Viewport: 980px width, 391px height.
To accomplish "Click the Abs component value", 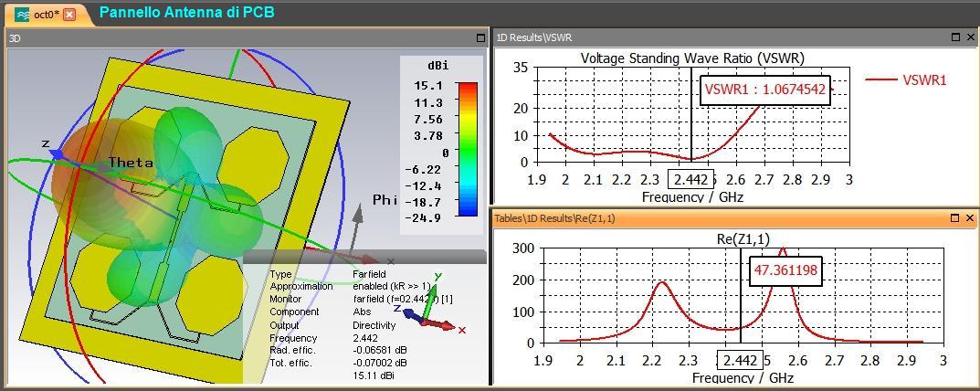I will [x=362, y=312].
